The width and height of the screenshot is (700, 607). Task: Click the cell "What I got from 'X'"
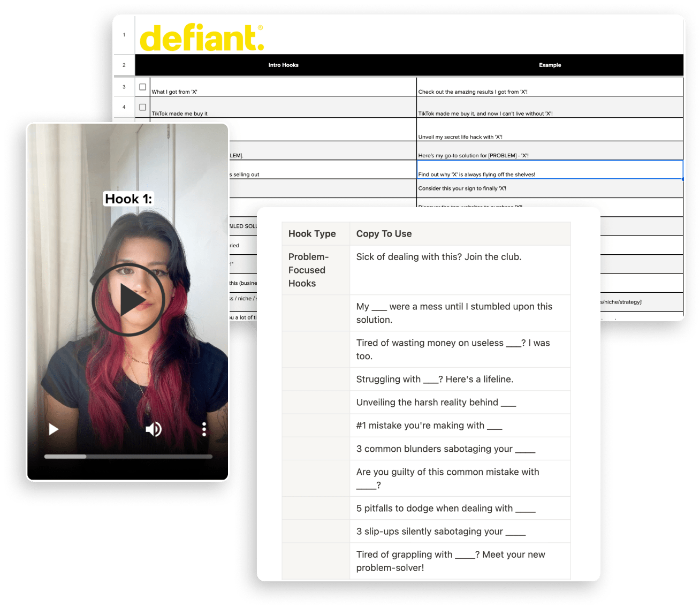click(x=283, y=87)
